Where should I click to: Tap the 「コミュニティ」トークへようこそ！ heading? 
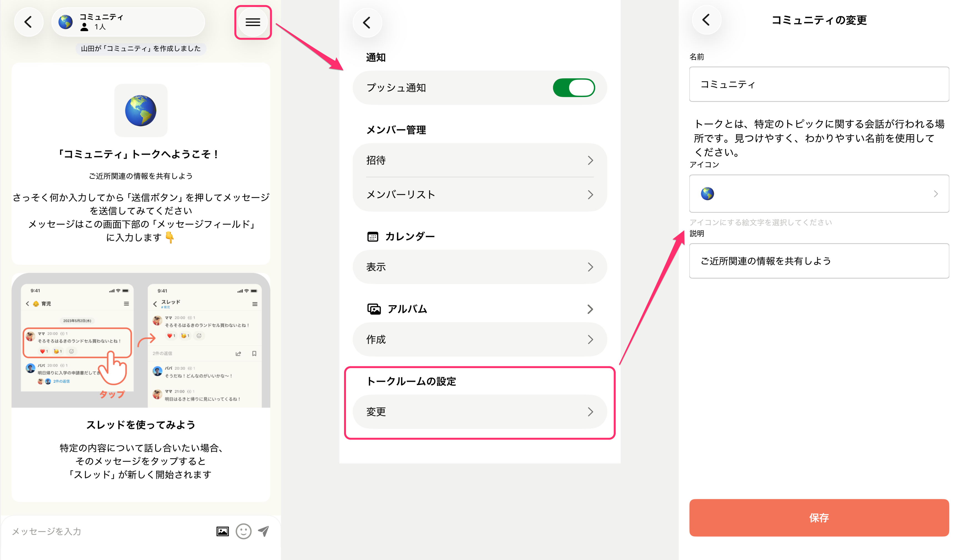point(138,154)
